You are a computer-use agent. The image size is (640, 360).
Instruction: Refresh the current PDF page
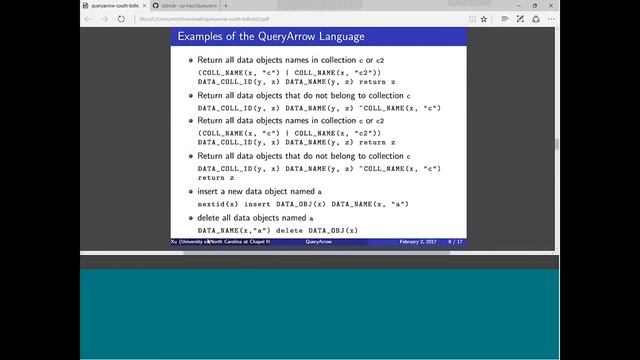click(121, 19)
